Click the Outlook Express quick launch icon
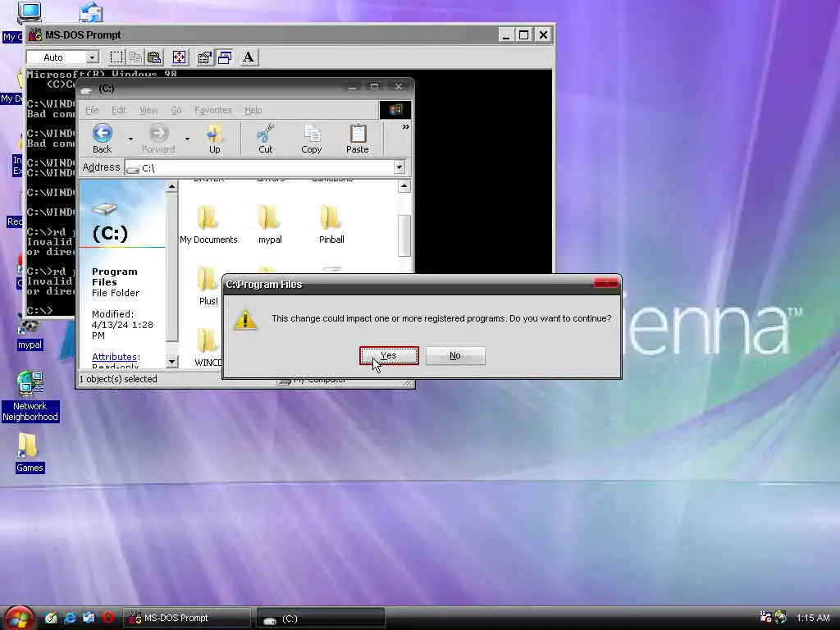Image resolution: width=840 pixels, height=630 pixels. (89, 618)
